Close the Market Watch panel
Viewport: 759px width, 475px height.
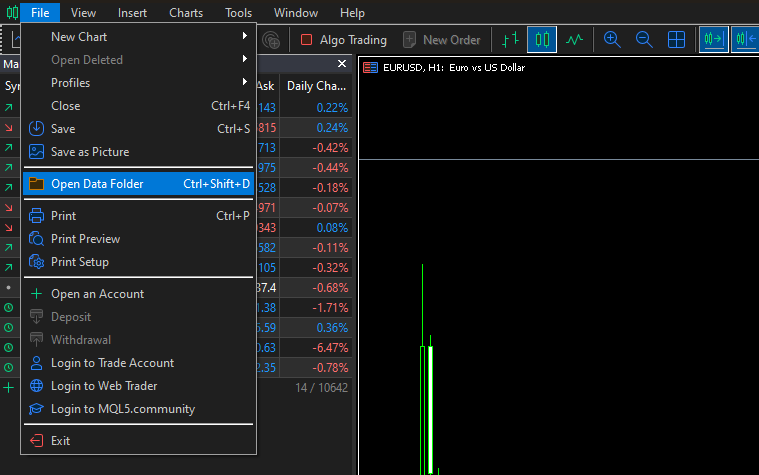click(342, 63)
